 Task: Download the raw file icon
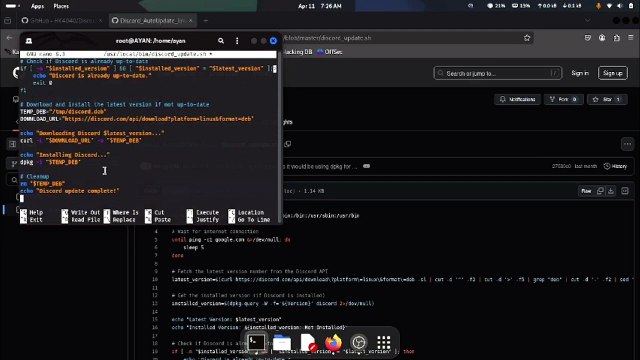pos(611,191)
